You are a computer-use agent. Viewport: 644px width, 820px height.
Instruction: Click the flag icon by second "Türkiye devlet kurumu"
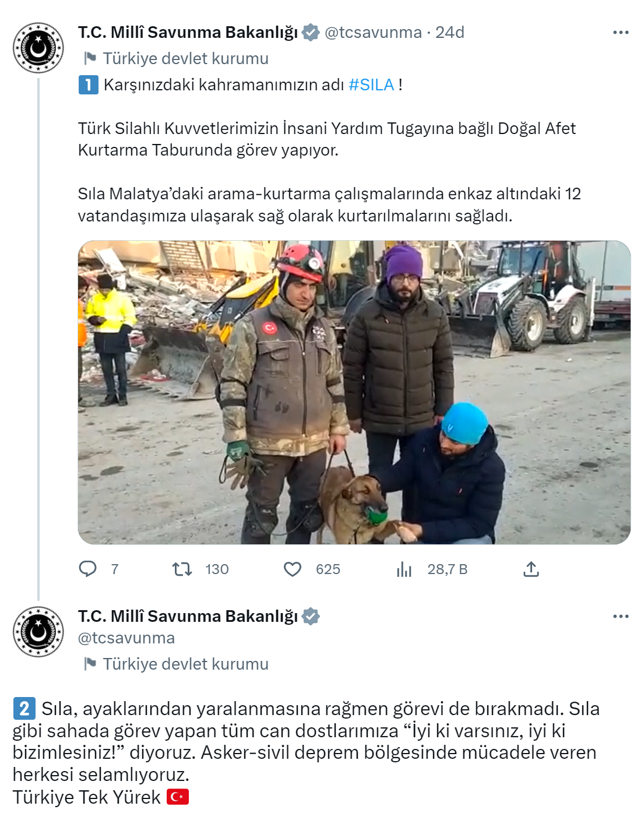(x=90, y=664)
